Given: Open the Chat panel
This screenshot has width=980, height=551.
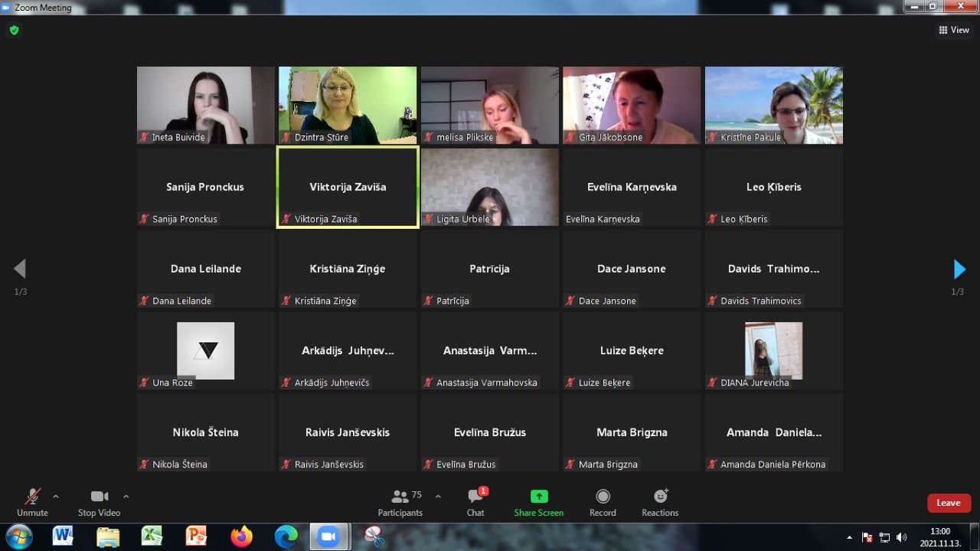Looking at the screenshot, I should (x=475, y=503).
